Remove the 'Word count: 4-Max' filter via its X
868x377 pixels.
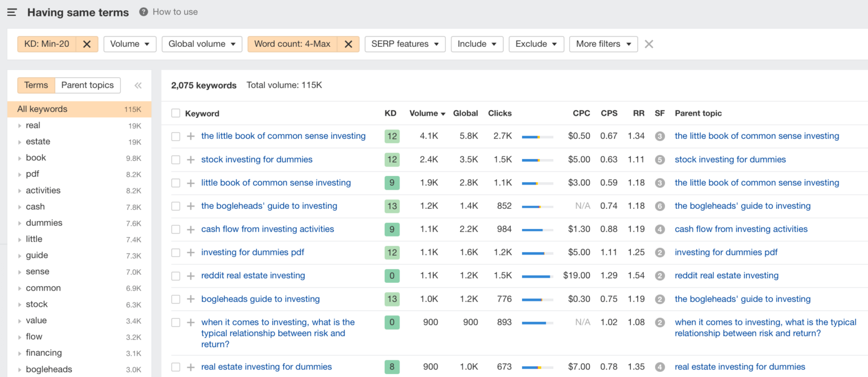[x=349, y=43]
